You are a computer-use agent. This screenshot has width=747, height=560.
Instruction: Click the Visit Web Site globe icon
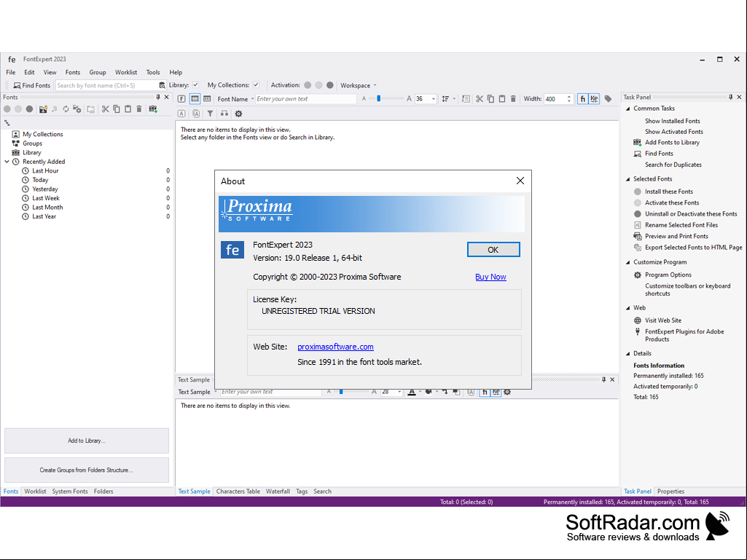pos(638,320)
